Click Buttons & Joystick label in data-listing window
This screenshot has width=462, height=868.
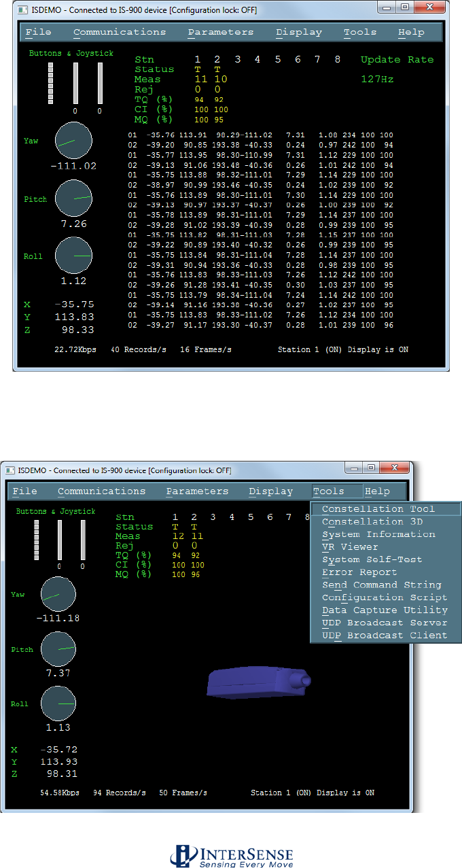tap(71, 53)
